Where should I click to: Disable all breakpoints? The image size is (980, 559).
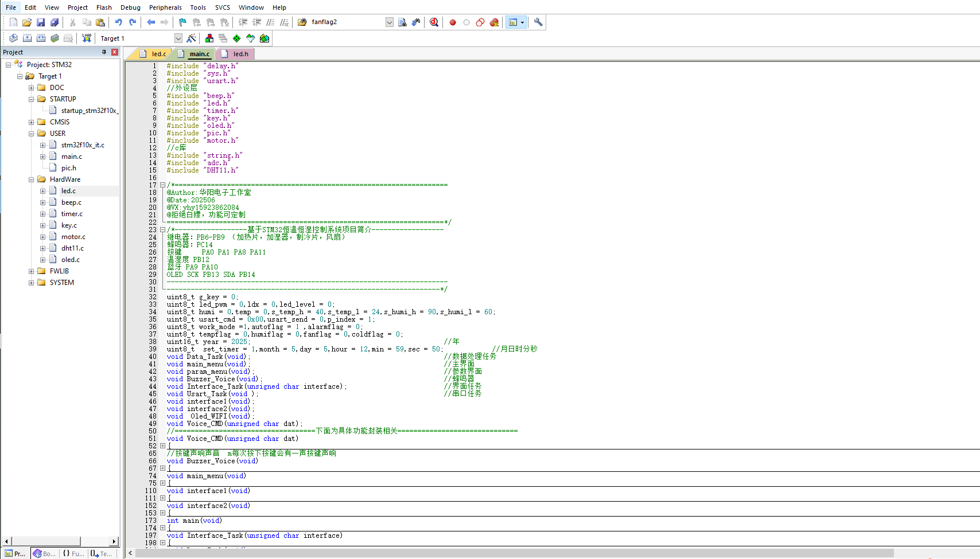[x=480, y=22]
